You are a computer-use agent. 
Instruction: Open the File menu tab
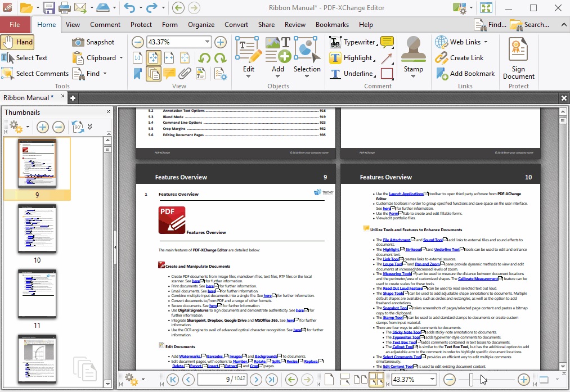pos(15,24)
